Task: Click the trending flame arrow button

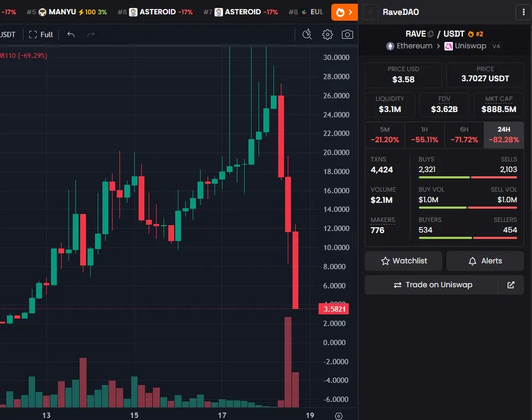Action: 344,12
